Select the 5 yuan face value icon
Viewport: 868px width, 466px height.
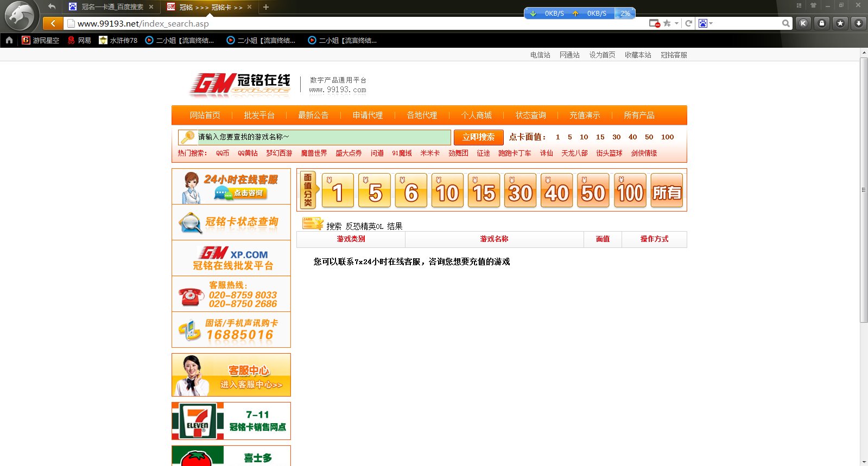(375, 190)
